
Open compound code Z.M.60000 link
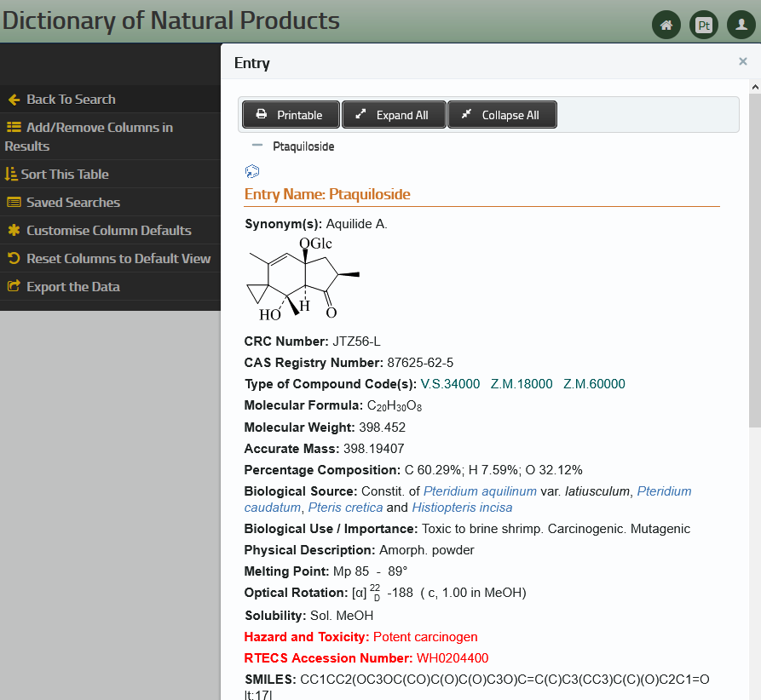tap(594, 384)
